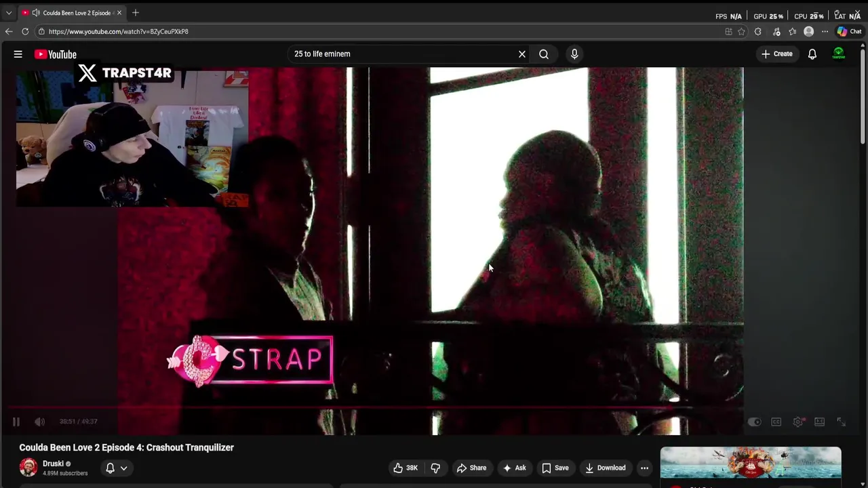Click the video title Coulda Been Love 2
Image resolution: width=868 pixels, height=488 pixels.
pyautogui.click(x=127, y=447)
